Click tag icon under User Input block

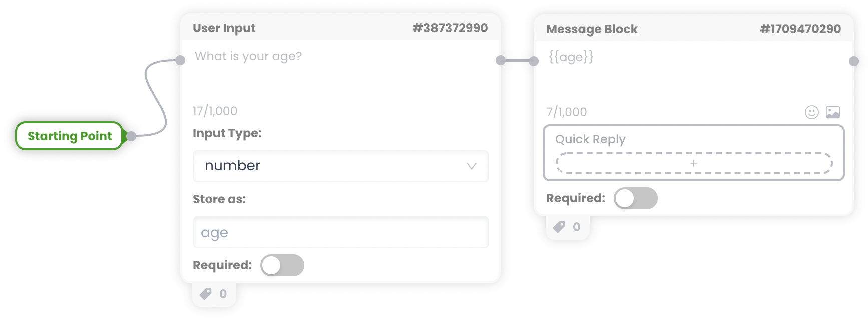tap(206, 294)
